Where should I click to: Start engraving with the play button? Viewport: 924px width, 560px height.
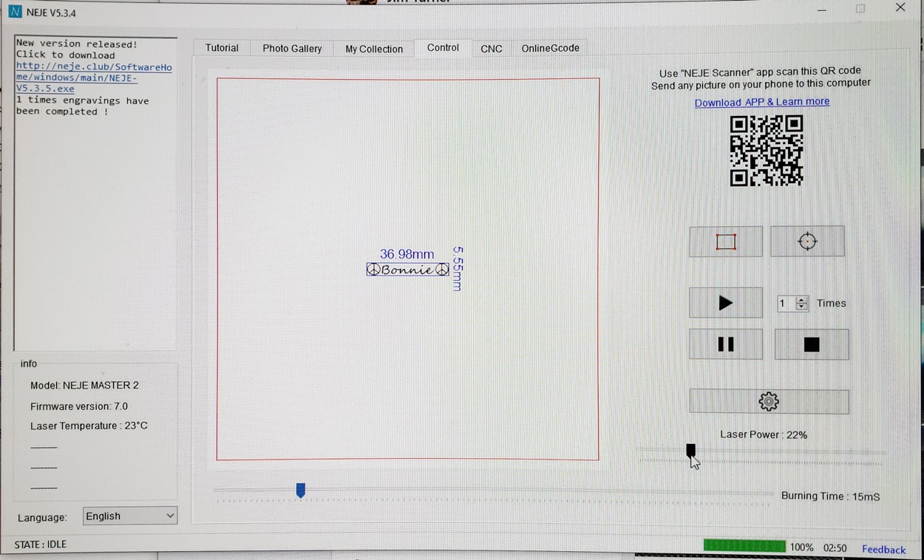[725, 303]
